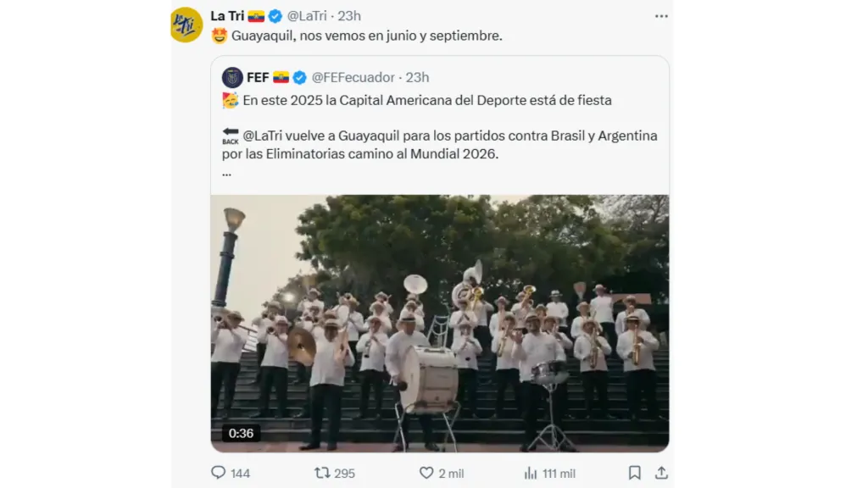Image resolution: width=868 pixels, height=488 pixels.
Task: Click the @LaTri mention in quoted text
Action: click(262, 136)
